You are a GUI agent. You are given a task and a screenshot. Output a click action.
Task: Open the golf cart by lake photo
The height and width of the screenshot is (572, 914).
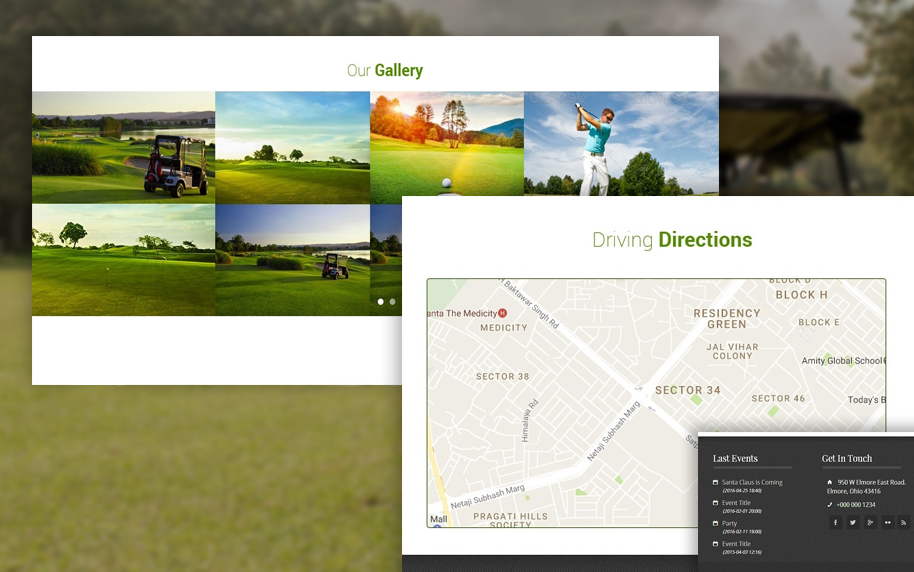point(123,147)
